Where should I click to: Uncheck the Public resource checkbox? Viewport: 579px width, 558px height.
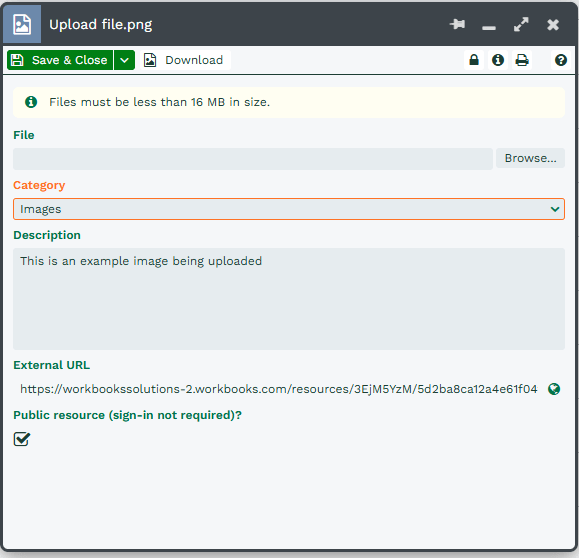pyautogui.click(x=22, y=439)
